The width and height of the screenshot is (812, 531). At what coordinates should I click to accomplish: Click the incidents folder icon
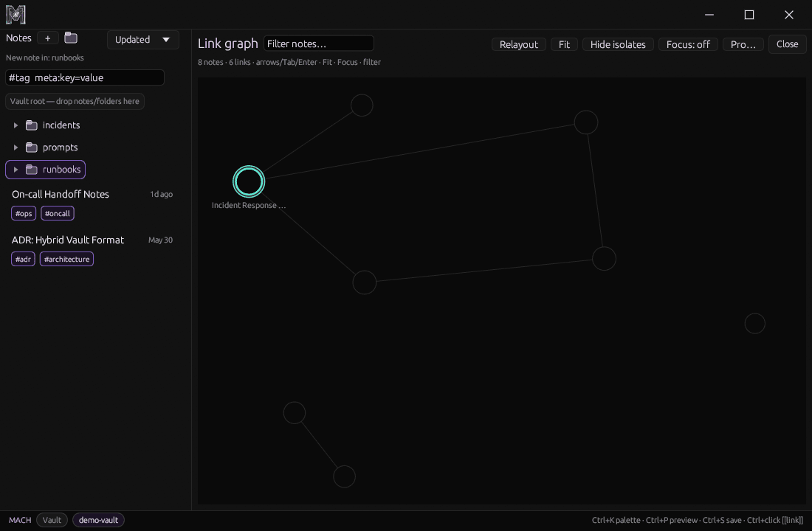[32, 125]
